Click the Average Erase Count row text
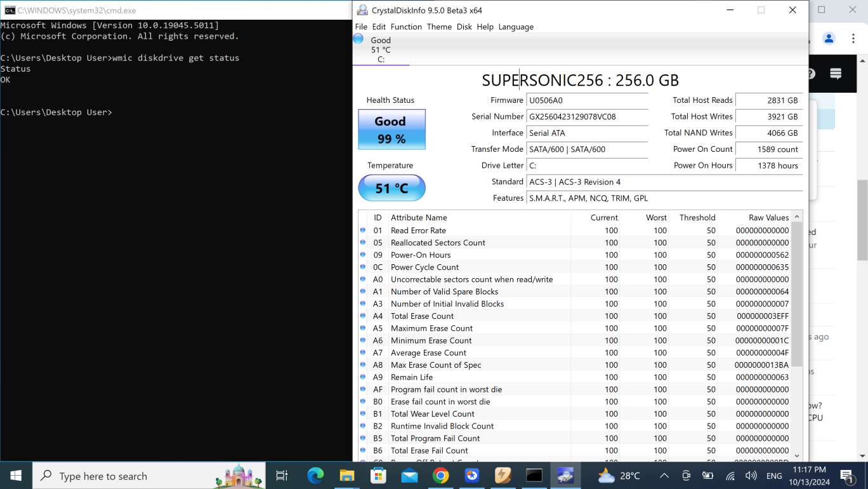Screen dimensions: 868x489 [428, 352]
